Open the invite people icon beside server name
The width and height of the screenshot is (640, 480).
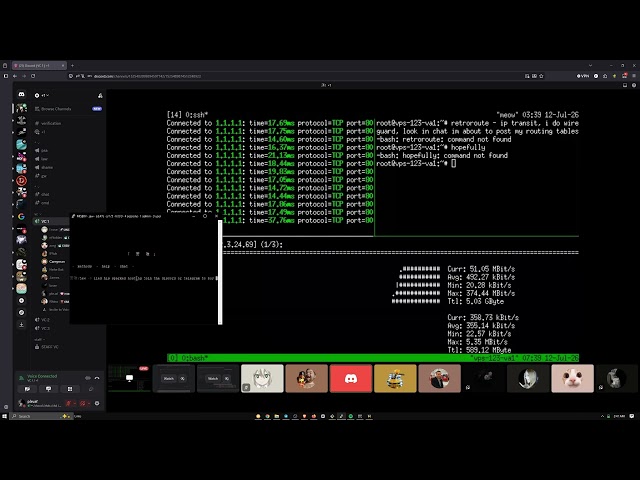tap(100, 96)
